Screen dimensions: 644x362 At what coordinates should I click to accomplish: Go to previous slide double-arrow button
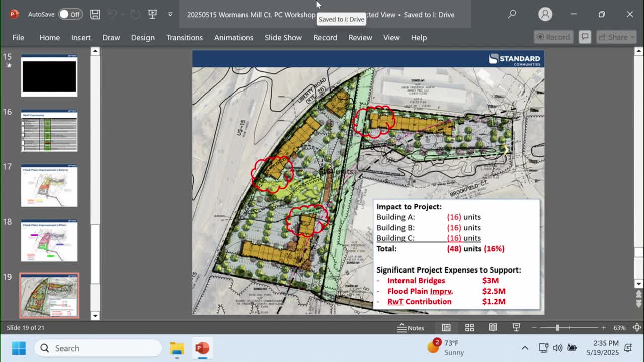638,294
